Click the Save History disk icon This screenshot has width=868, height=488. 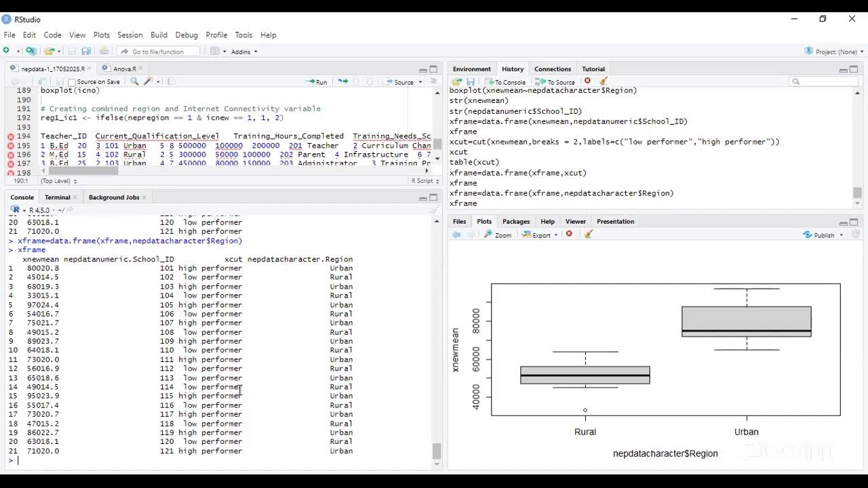point(470,81)
